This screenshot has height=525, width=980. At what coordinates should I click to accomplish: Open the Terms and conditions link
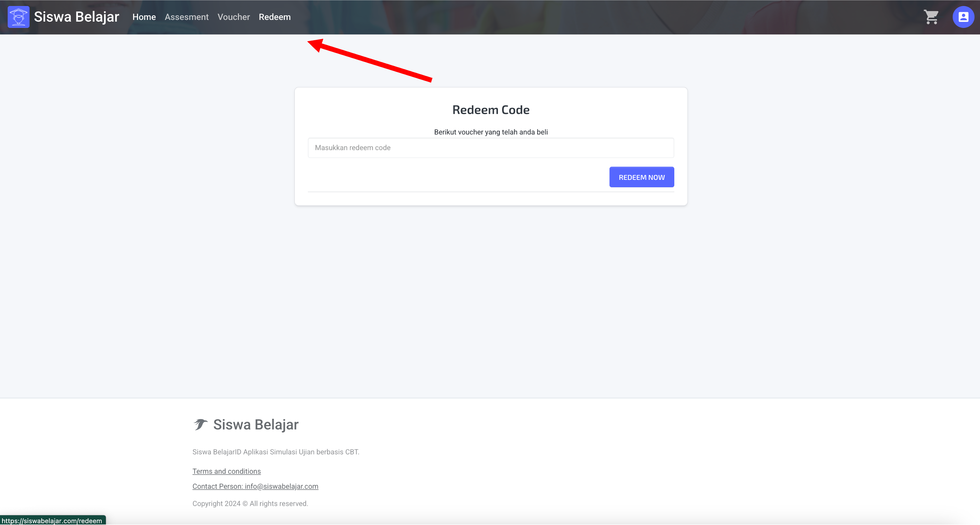226,471
